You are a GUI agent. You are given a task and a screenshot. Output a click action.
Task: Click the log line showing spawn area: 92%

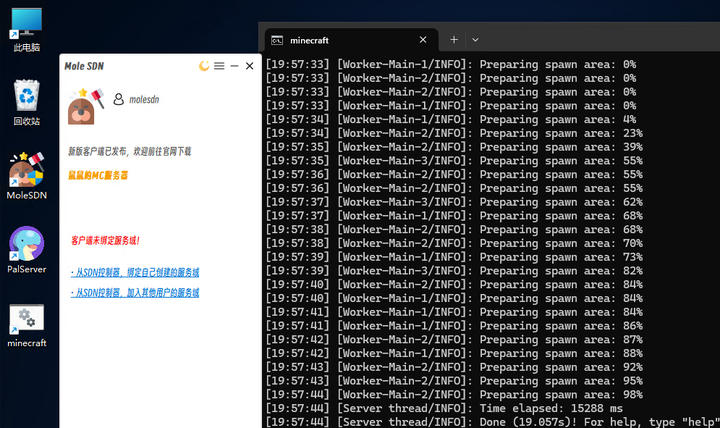tap(454, 367)
